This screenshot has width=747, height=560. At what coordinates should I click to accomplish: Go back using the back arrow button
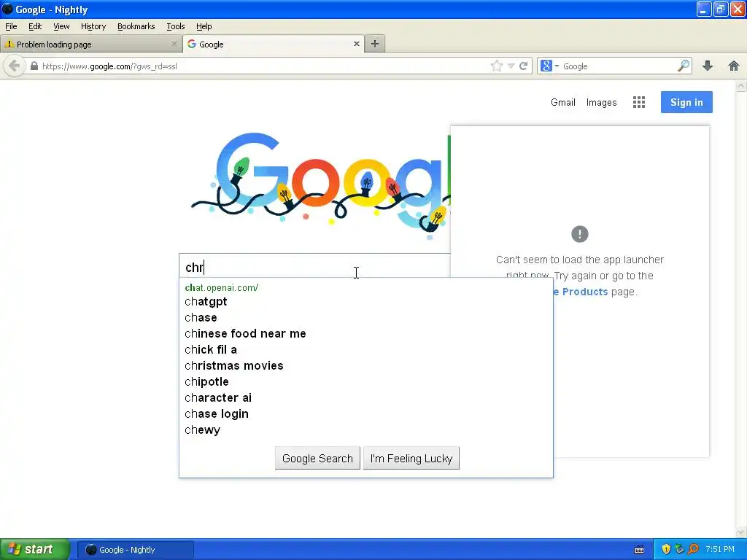[x=15, y=66]
